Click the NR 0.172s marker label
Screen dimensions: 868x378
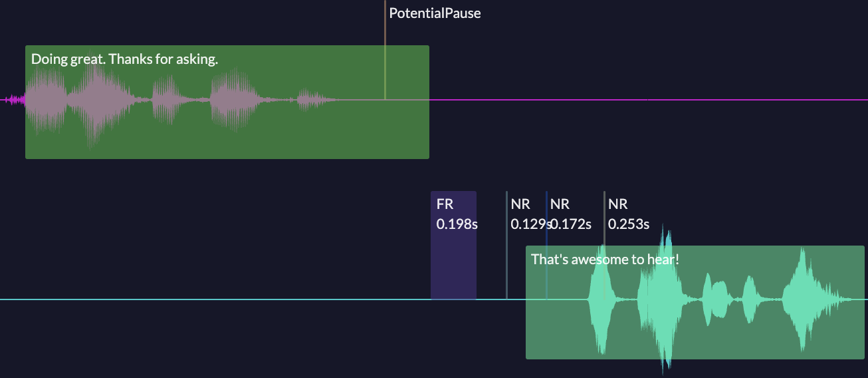[x=569, y=214]
